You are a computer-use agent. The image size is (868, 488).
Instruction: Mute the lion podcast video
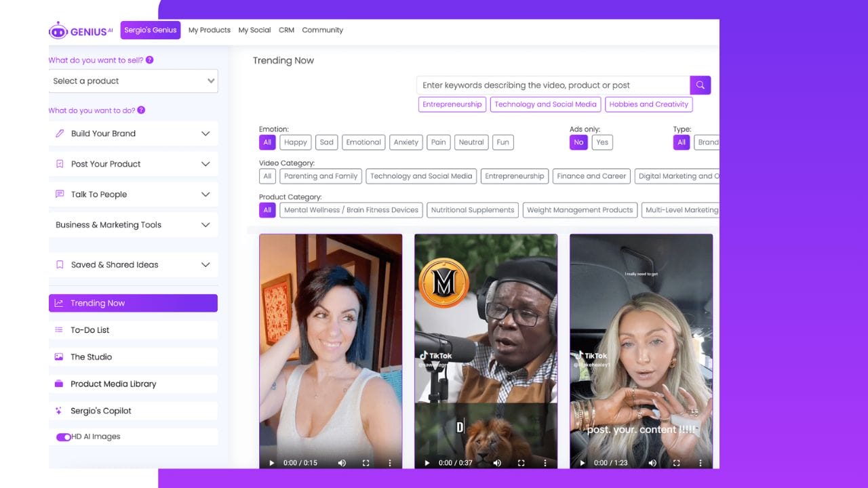(497, 463)
